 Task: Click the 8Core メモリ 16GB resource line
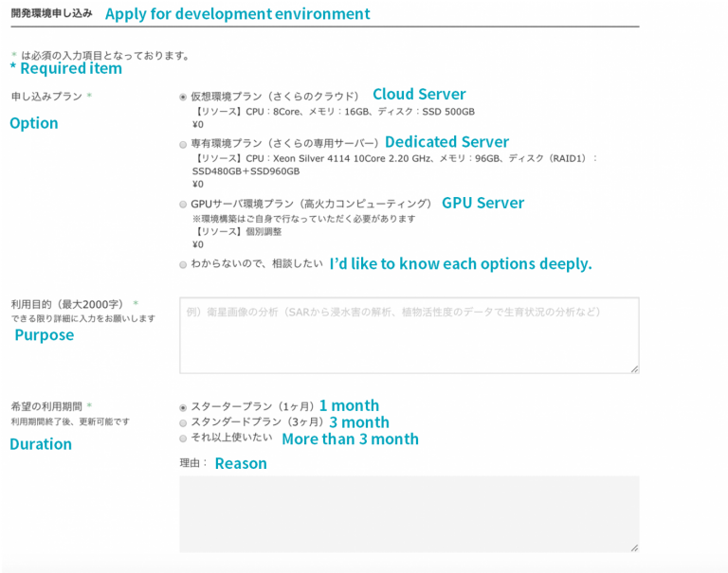click(334, 112)
